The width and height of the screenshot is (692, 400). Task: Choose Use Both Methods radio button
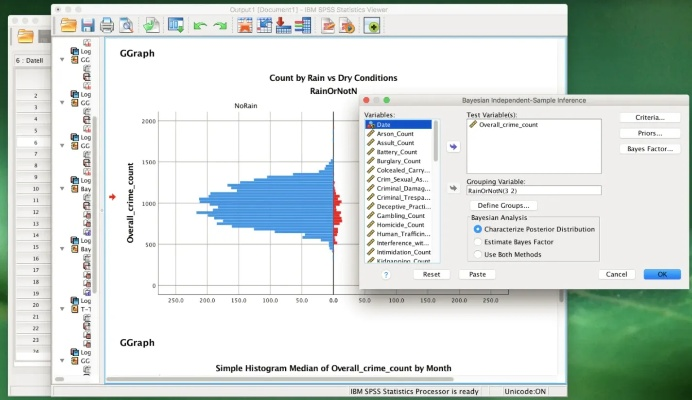coord(477,255)
